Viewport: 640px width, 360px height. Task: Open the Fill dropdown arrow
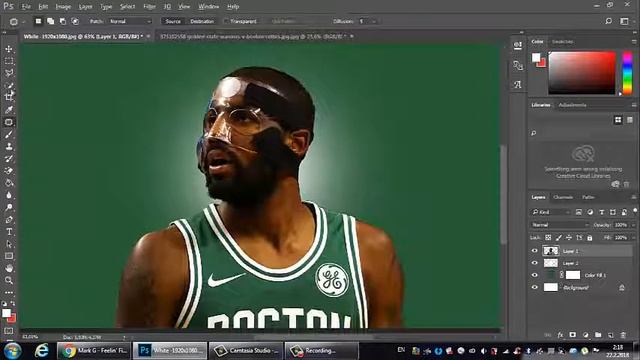pos(633,237)
